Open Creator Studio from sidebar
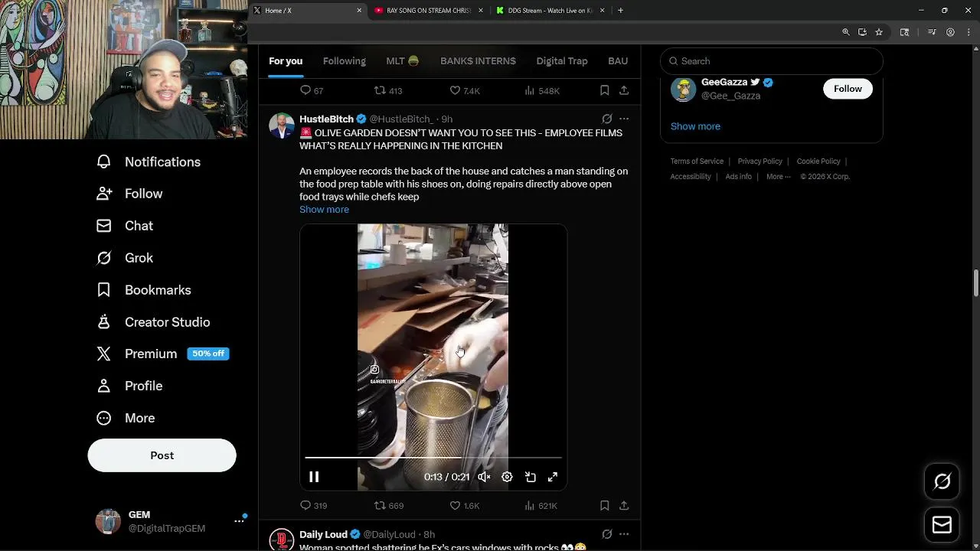The image size is (980, 551). [x=153, y=322]
